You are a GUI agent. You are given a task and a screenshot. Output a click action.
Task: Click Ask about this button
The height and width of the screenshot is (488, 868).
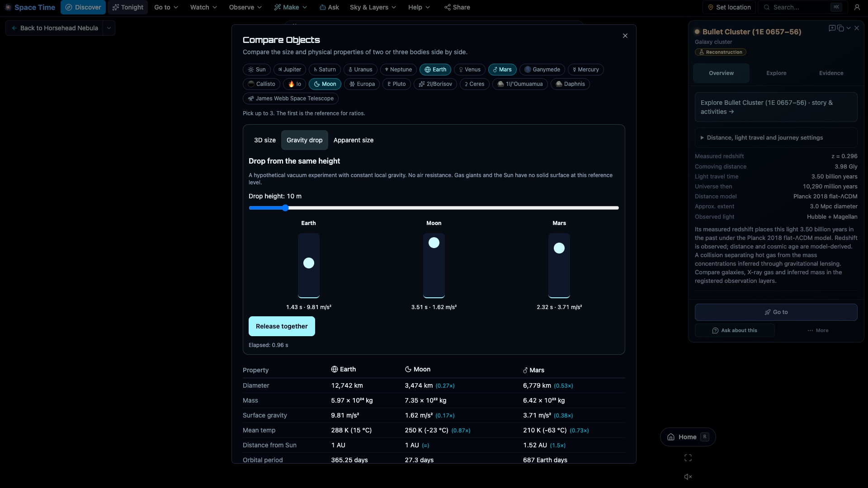pyautogui.click(x=735, y=330)
